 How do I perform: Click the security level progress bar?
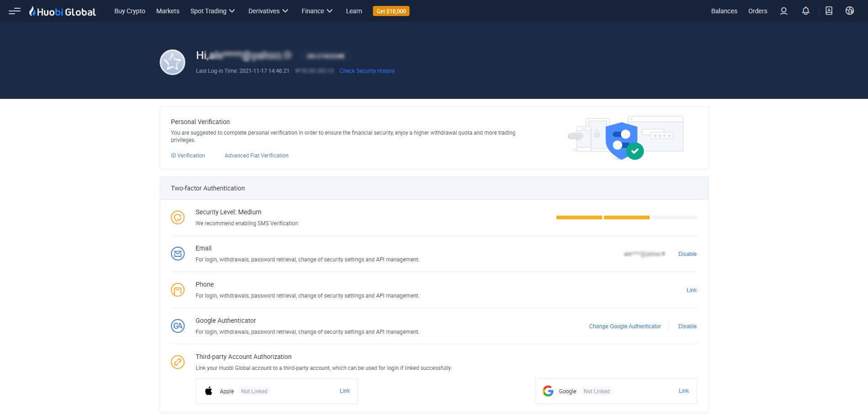(x=626, y=217)
